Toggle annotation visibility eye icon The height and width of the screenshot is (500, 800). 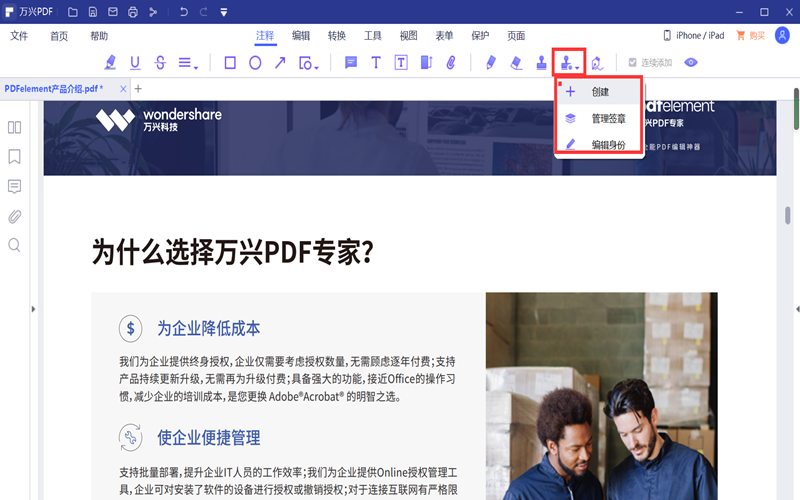click(x=690, y=62)
